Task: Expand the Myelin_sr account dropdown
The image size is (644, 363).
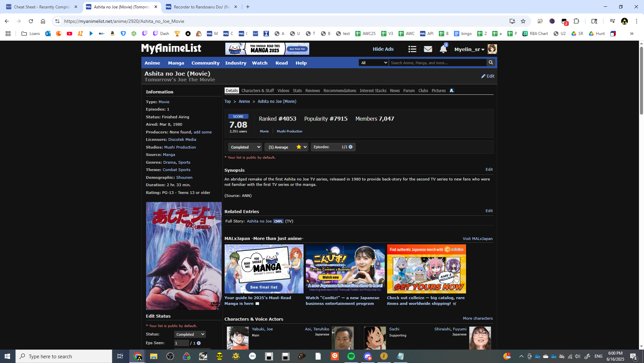Action: click(469, 49)
